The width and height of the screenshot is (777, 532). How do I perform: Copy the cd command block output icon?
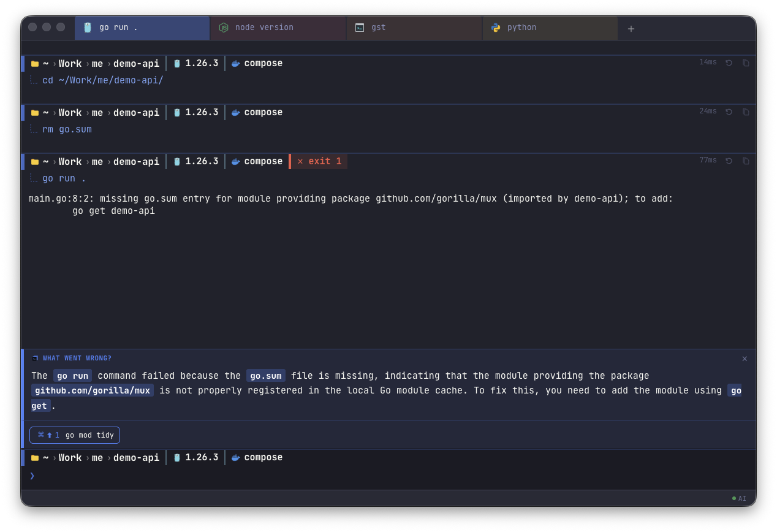[x=746, y=63]
